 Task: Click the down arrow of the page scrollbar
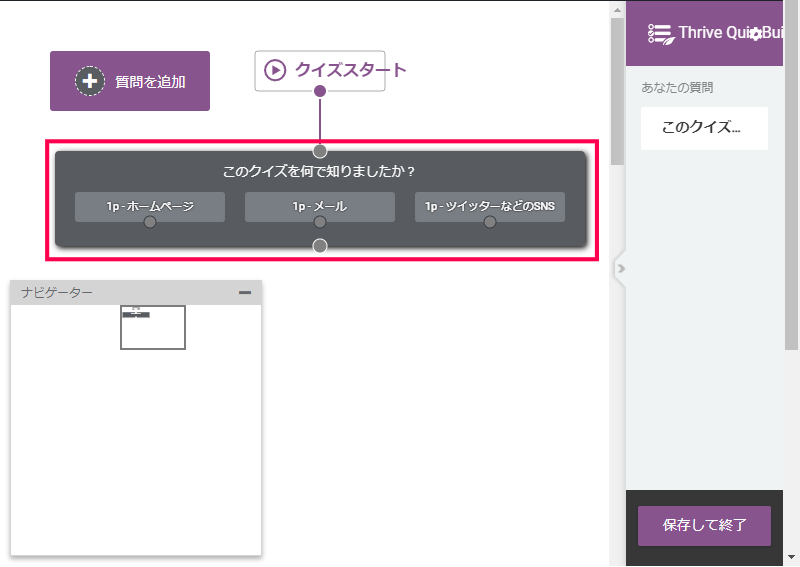tap(792, 557)
